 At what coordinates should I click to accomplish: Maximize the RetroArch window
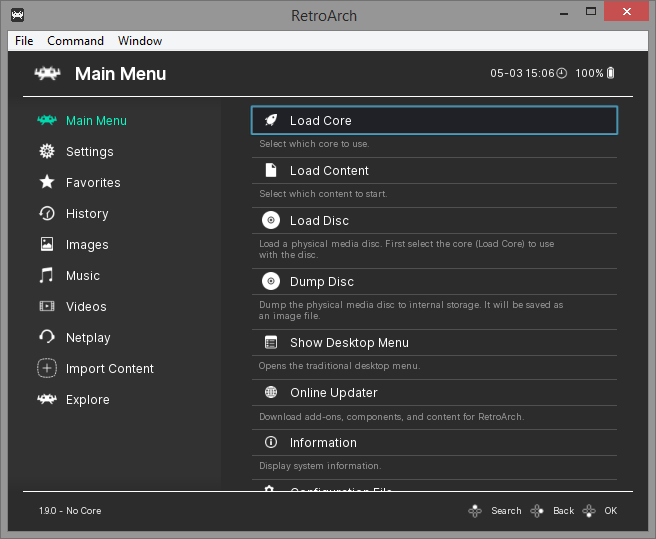[x=591, y=12]
